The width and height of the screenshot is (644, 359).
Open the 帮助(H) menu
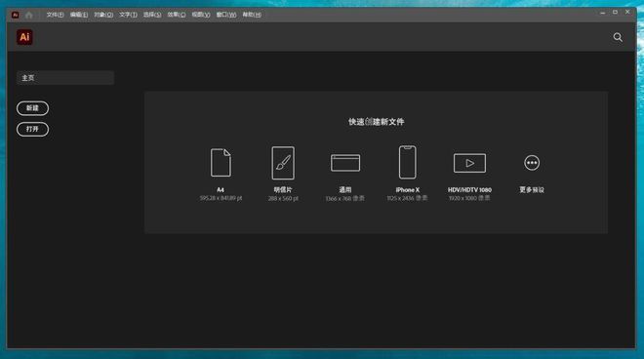[252, 15]
